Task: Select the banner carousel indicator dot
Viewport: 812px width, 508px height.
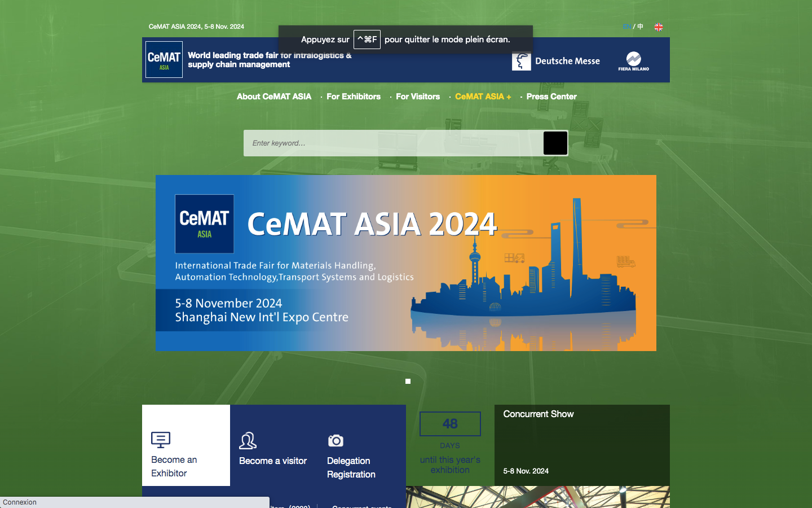Action: [408, 382]
